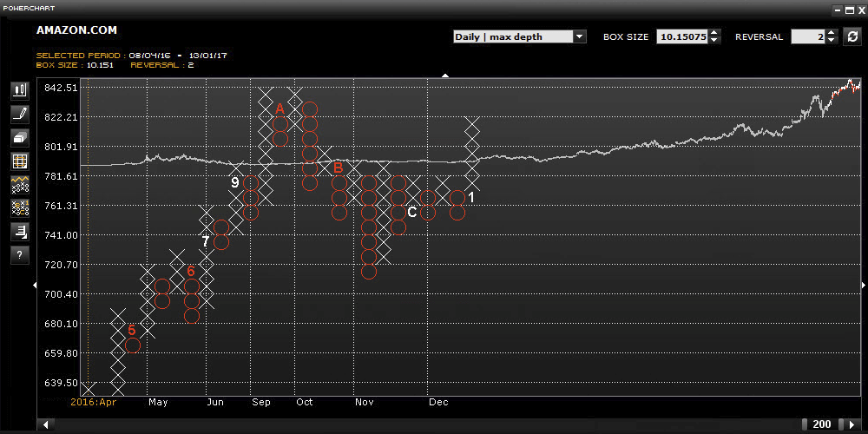Image resolution: width=868 pixels, height=434 pixels.
Task: Click the red 5 month marker
Action: pos(132,330)
